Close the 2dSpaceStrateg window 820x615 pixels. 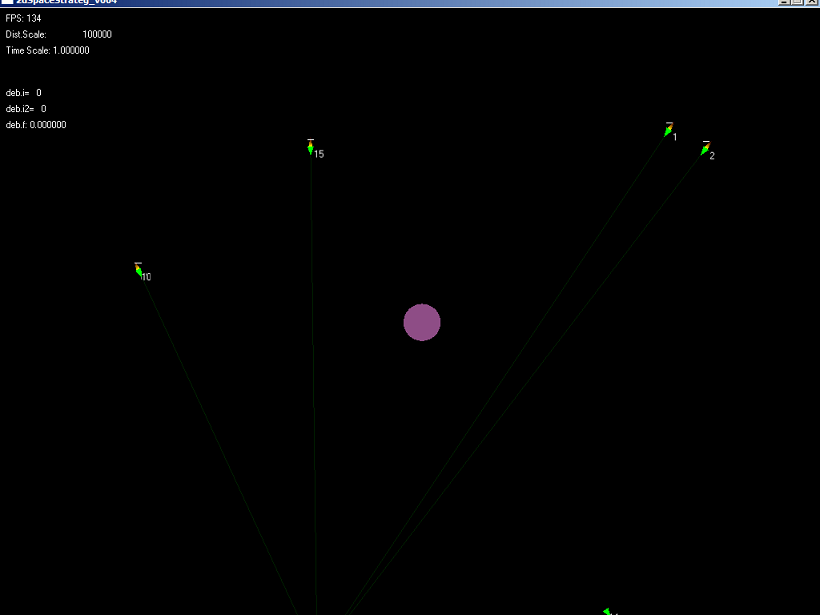812,3
